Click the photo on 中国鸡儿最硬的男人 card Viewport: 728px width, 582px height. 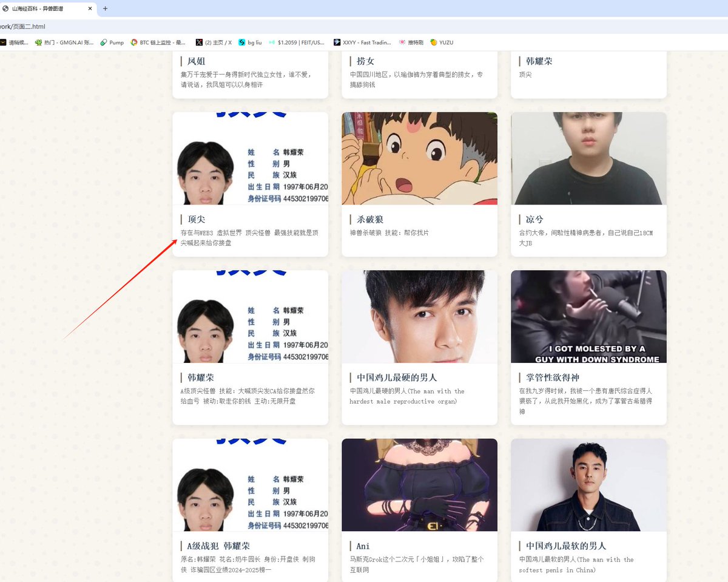(x=419, y=317)
